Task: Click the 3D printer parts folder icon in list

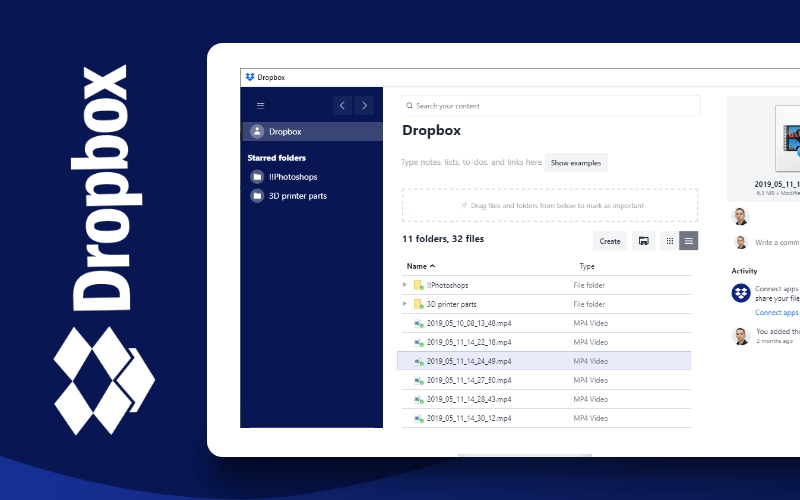Action: (x=418, y=304)
